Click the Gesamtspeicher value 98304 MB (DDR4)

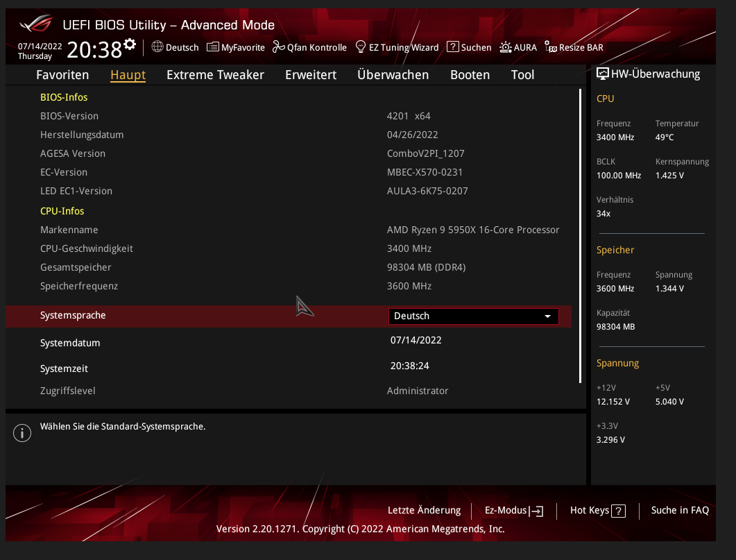426,268
